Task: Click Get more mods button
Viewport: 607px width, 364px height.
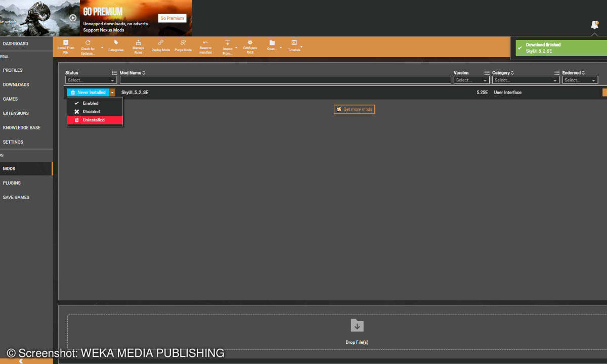Action: pyautogui.click(x=354, y=109)
